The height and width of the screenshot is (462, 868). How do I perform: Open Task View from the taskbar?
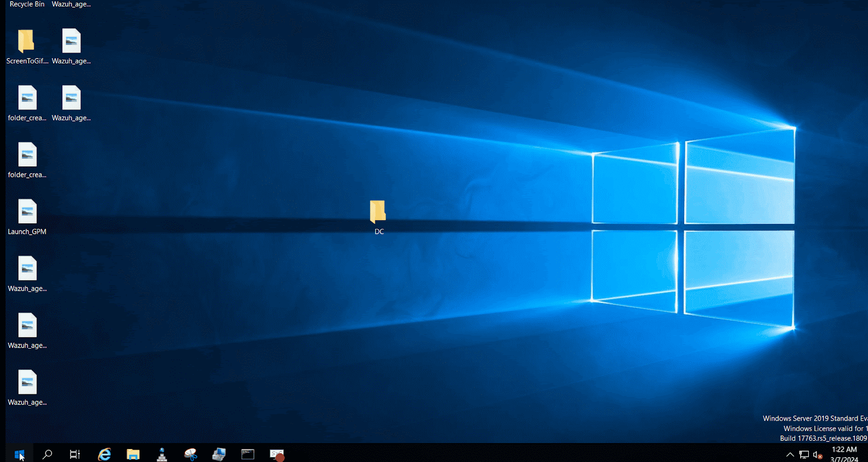click(75, 454)
